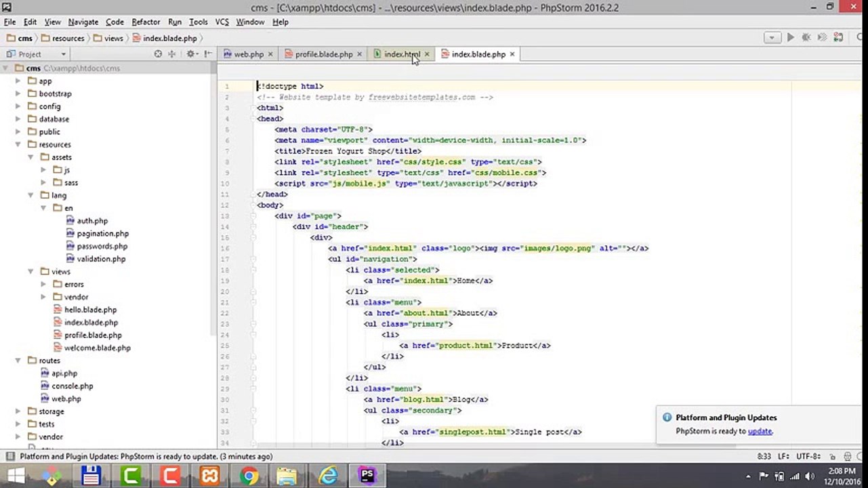868x488 pixels.
Task: Click the Run with Coverage icon
Action: tap(823, 38)
